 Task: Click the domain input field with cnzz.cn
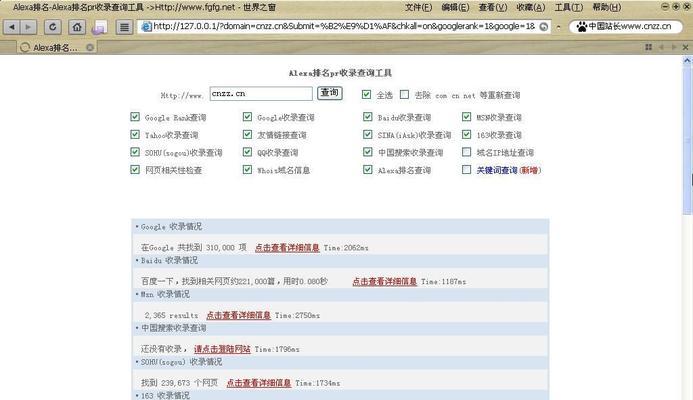click(x=261, y=94)
